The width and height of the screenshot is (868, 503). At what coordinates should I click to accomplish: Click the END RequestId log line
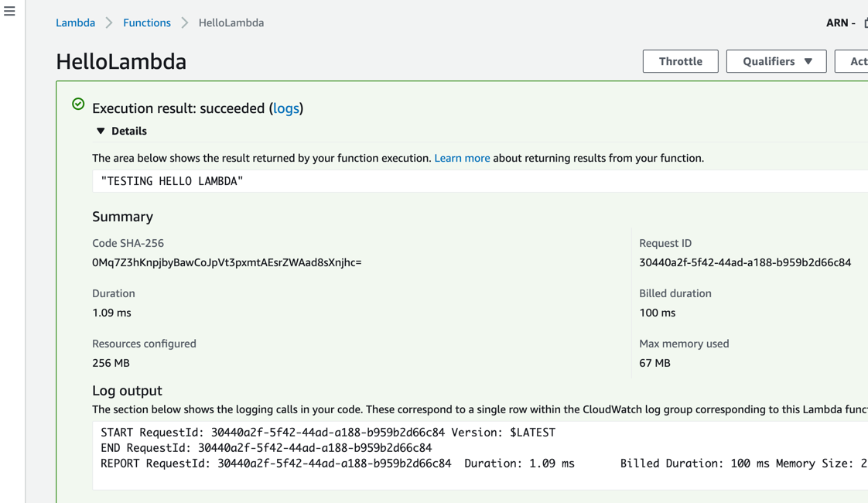pos(265,448)
